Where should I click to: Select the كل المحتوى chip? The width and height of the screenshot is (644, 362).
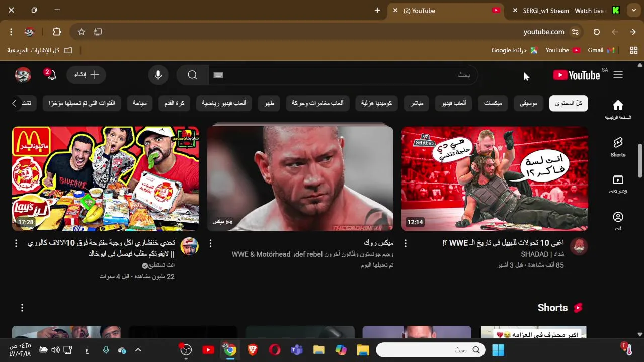569,103
